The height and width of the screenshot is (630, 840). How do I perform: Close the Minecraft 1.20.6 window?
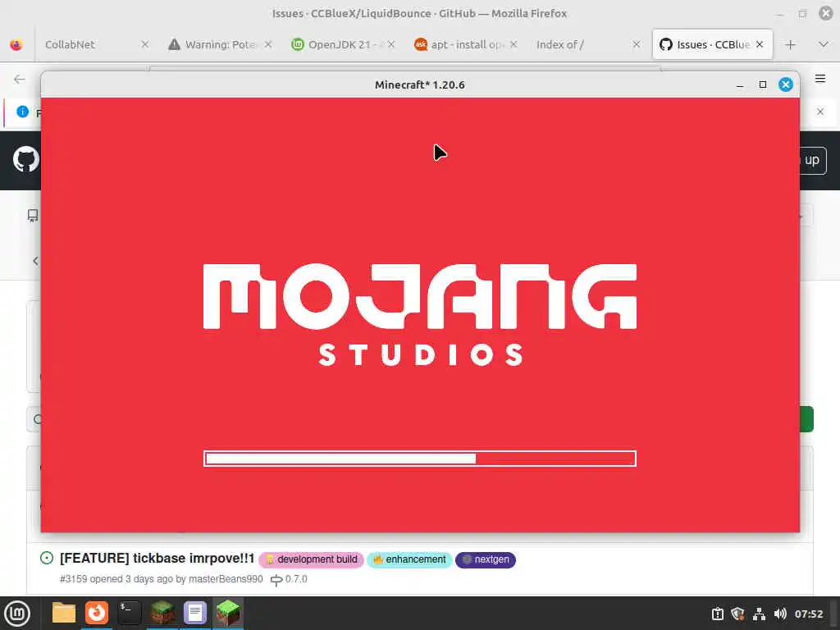click(x=785, y=84)
